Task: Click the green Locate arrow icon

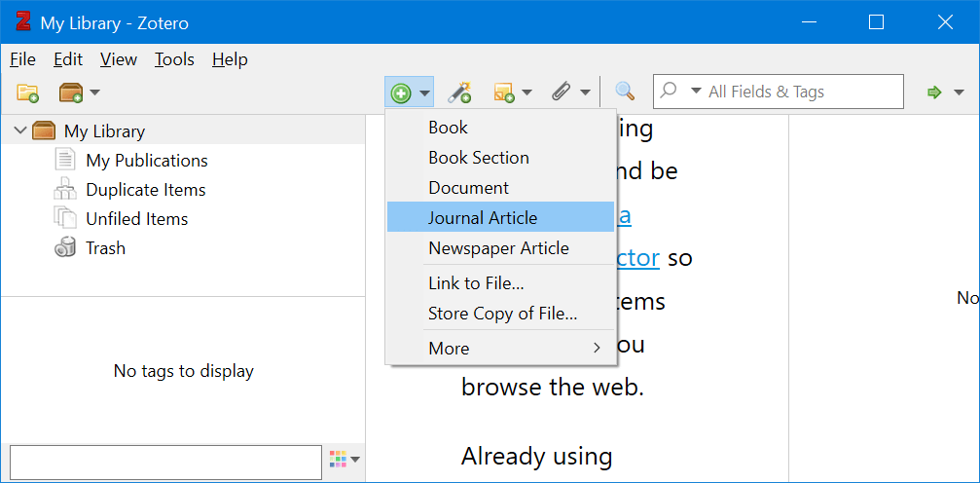Action: (934, 93)
